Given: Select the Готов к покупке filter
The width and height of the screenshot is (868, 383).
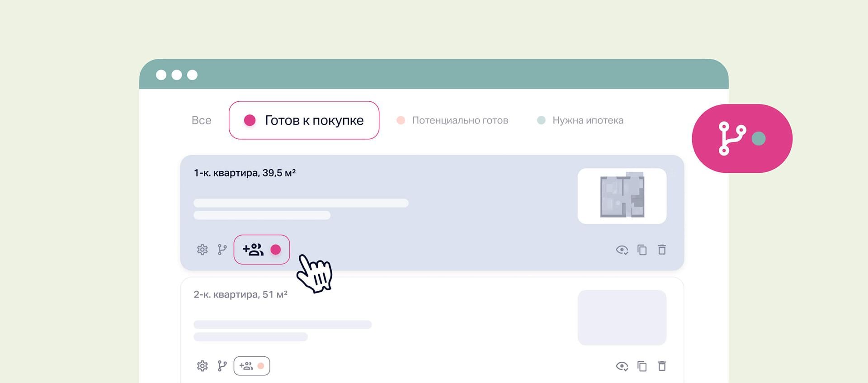Looking at the screenshot, I should coord(304,120).
